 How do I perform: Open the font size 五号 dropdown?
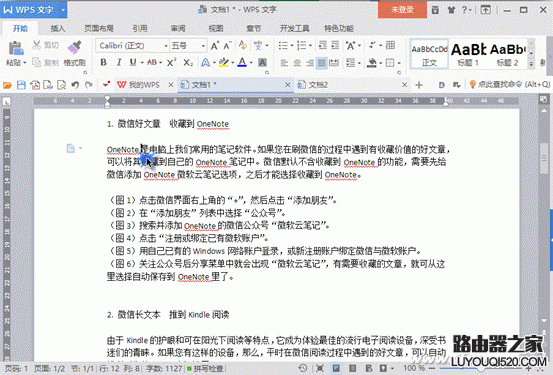pos(203,46)
